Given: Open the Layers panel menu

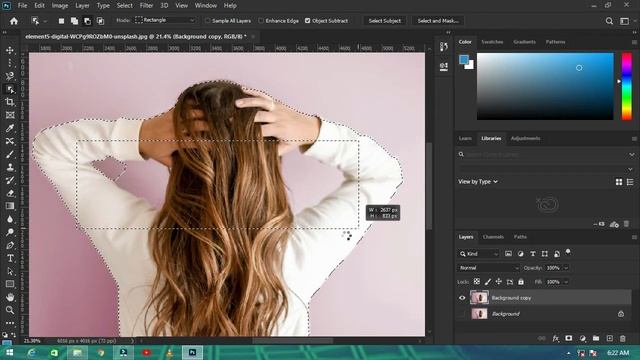Looking at the screenshot, I should pyautogui.click(x=634, y=237).
